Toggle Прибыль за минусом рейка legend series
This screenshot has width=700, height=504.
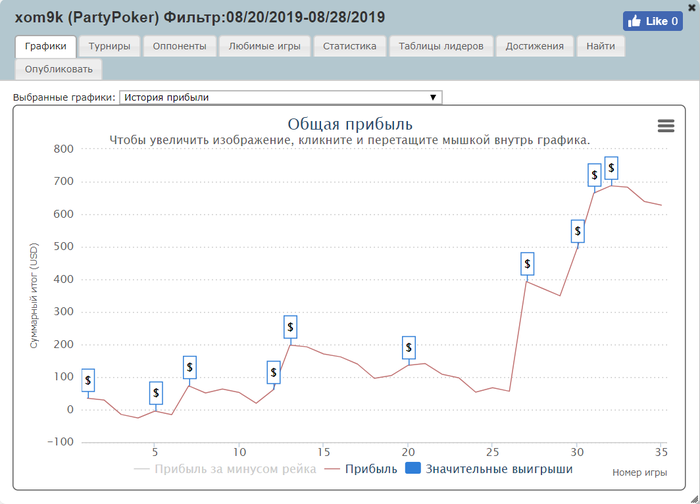225,469
